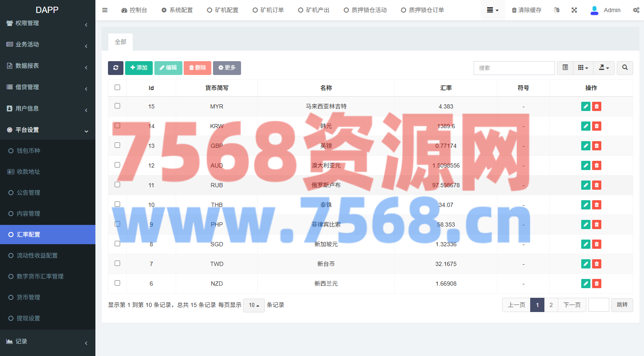
Task: Toggle the table card view icon
Action: pyautogui.click(x=565, y=68)
